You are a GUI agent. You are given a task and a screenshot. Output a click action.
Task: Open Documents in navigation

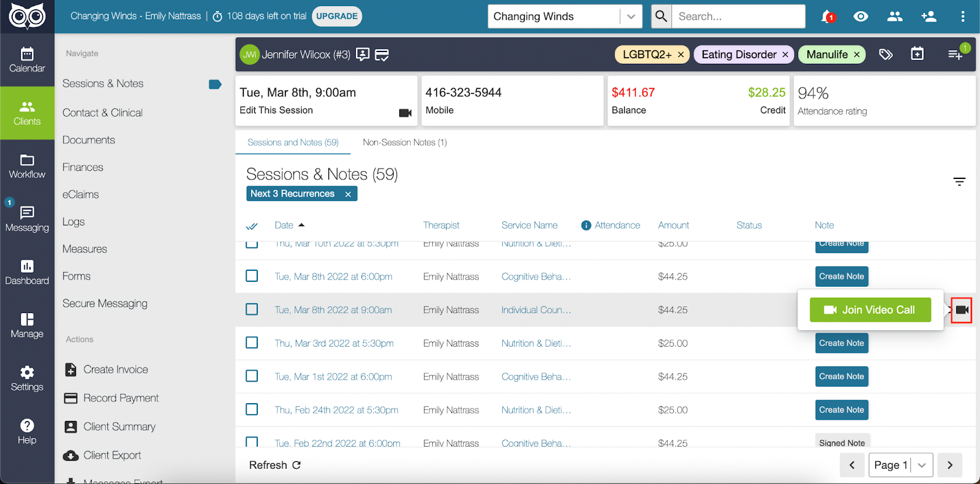tap(89, 140)
